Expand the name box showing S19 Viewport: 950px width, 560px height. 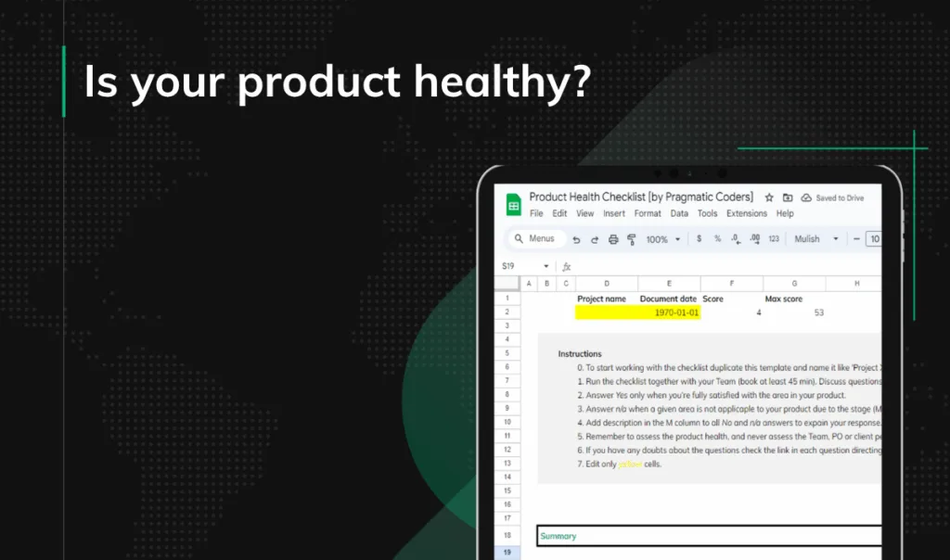(x=546, y=264)
